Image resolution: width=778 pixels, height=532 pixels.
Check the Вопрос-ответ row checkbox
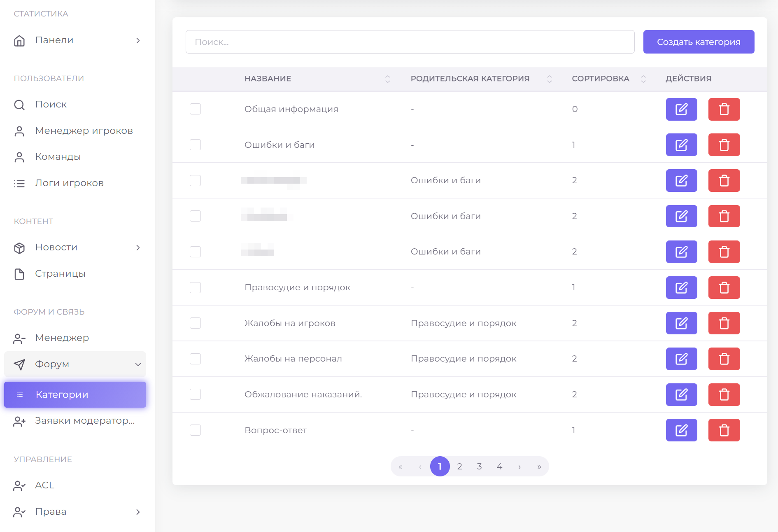tap(195, 430)
